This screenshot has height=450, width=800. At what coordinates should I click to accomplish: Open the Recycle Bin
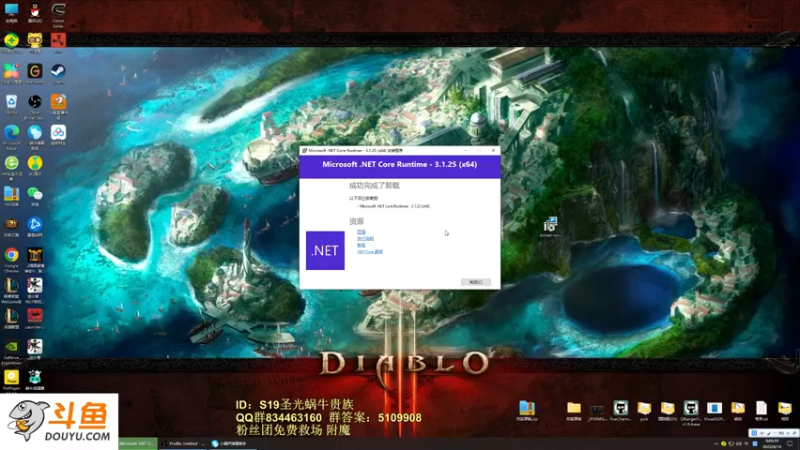tap(11, 104)
